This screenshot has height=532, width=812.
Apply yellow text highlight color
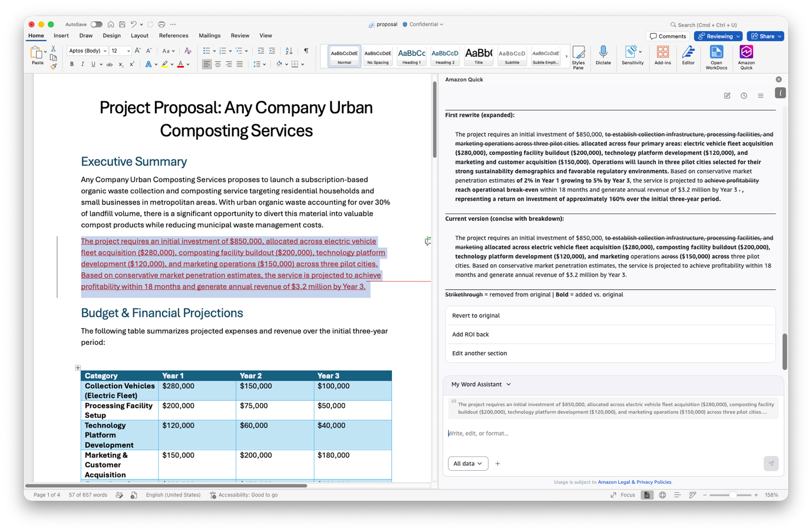[164, 64]
